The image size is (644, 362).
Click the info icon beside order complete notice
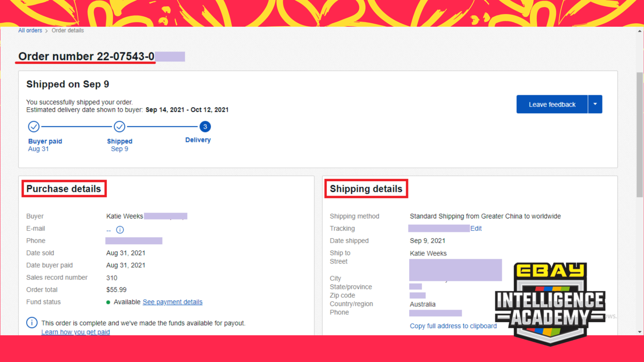point(32,323)
